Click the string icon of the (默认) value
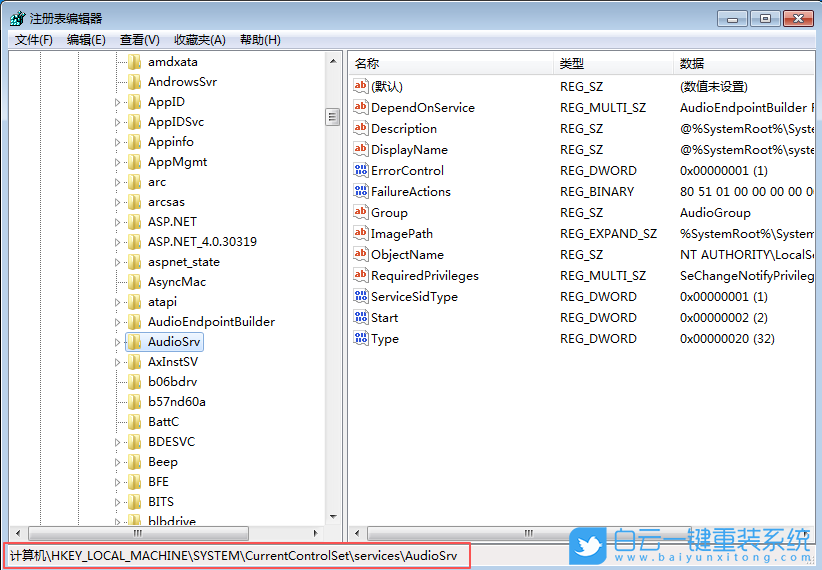This screenshot has height=570, width=822. (361, 86)
